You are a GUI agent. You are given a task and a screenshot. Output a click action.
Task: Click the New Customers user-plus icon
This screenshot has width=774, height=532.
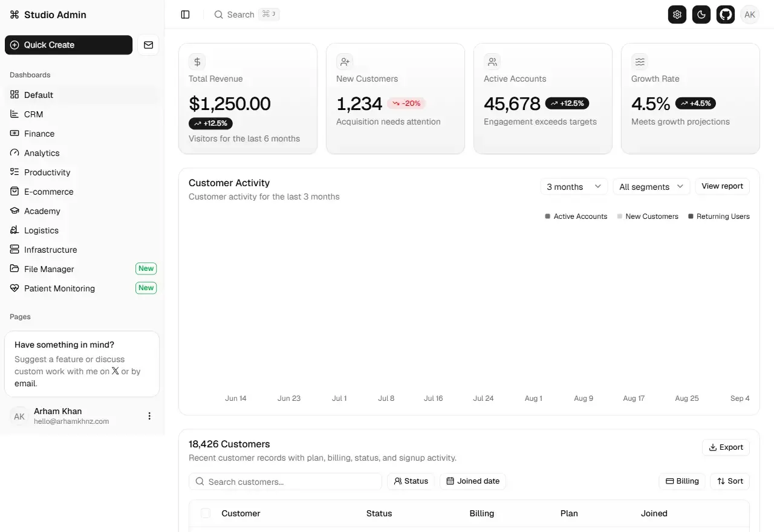[x=345, y=62]
